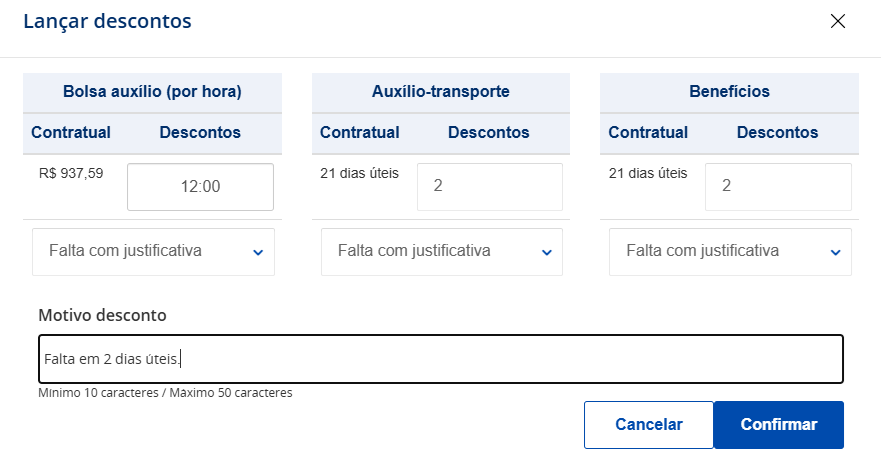Image resolution: width=881 pixels, height=470 pixels.
Task: Click the Auxílio-transporte discount days field
Action: 489,187
